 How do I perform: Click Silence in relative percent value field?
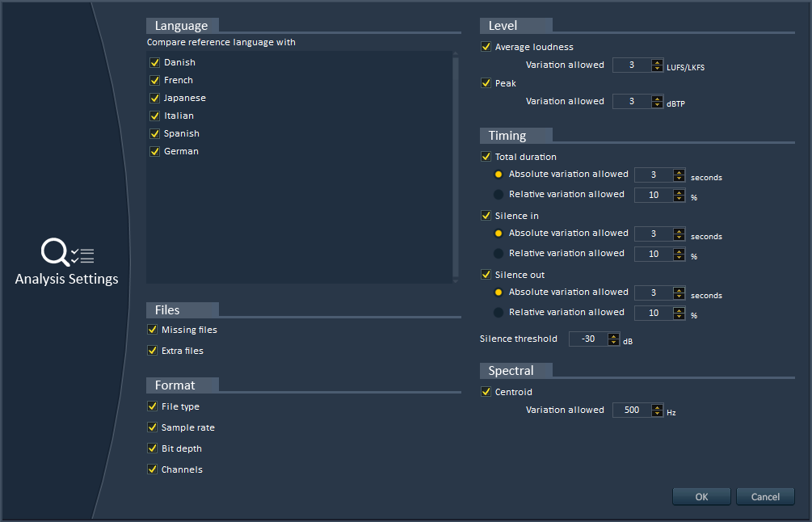[654, 255]
